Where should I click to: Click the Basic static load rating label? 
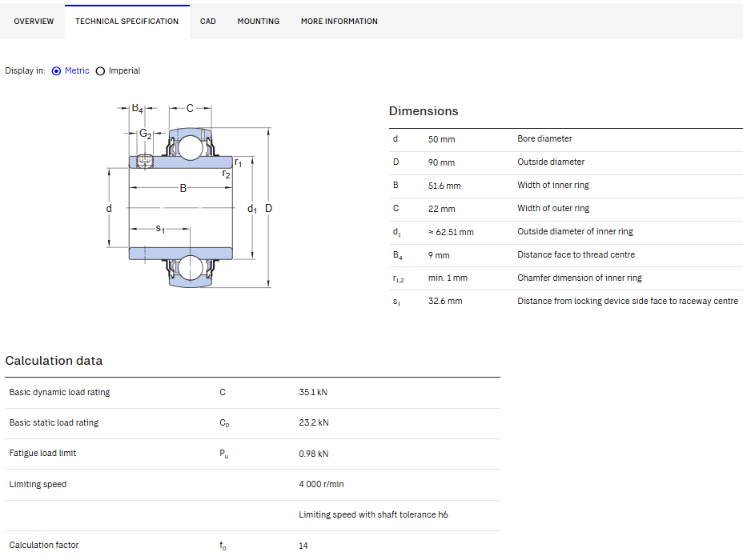[54, 422]
